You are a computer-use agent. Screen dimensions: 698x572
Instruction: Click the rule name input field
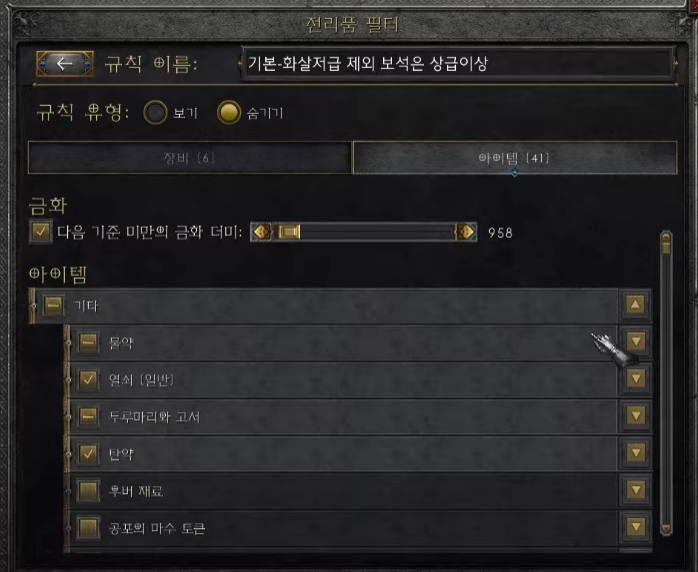(x=458, y=64)
